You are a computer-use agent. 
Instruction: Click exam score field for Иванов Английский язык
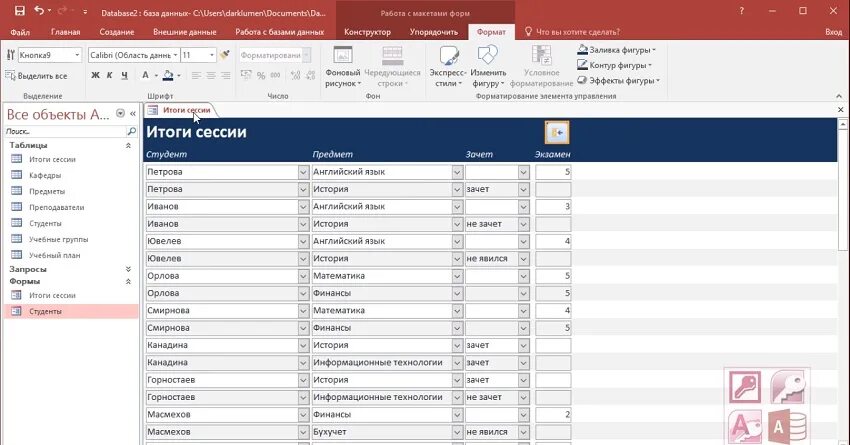[x=553, y=207]
